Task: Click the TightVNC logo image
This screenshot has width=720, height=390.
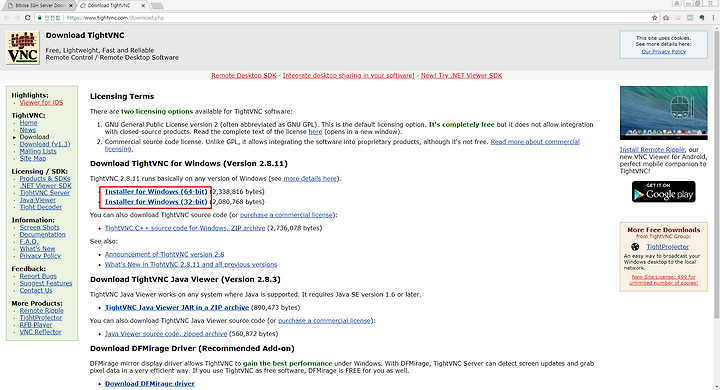Action: pos(22,48)
